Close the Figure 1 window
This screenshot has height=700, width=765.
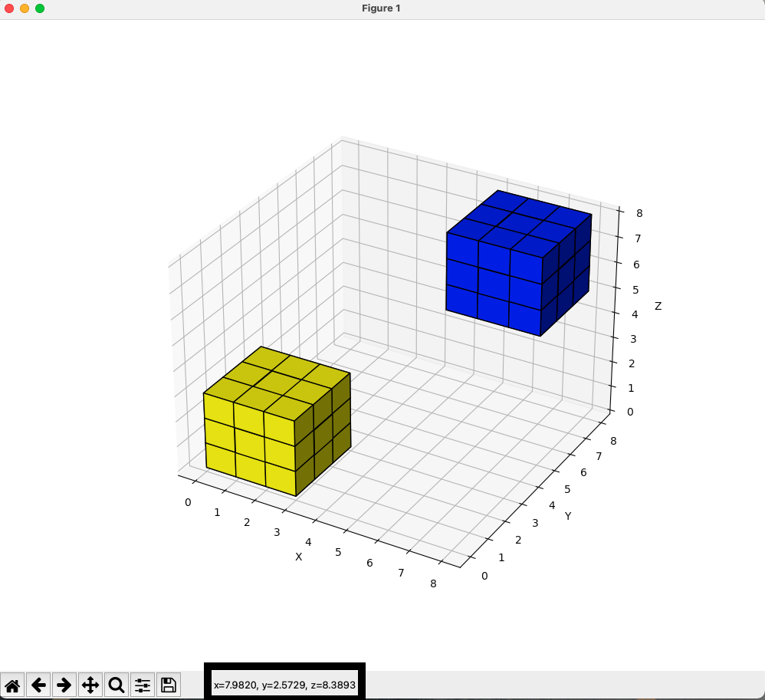[x=8, y=8]
